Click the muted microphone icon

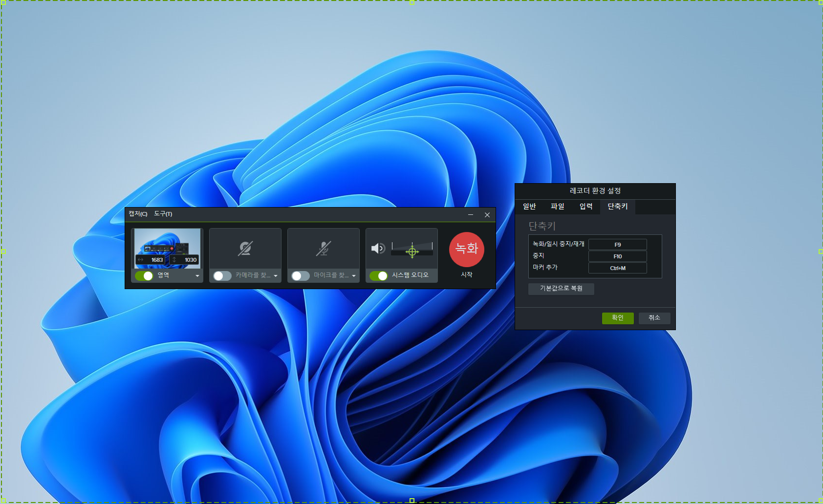[x=323, y=249]
